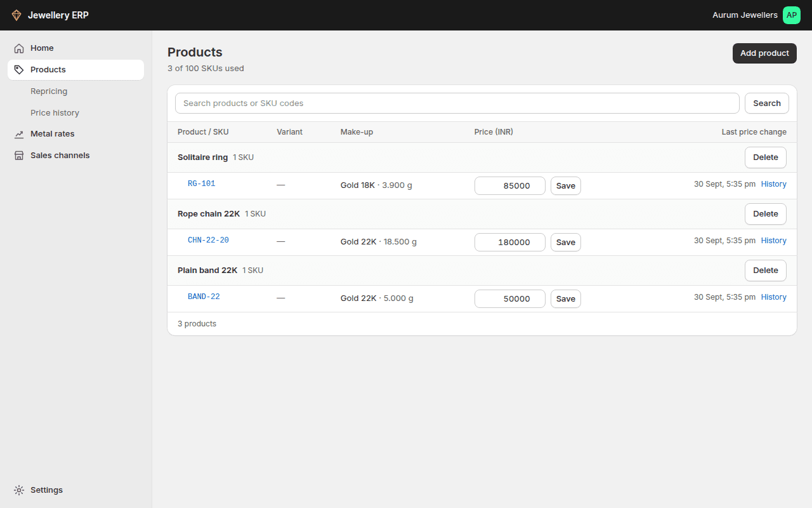812x508 pixels.
Task: Open Sales channels page
Action: pyautogui.click(x=76, y=156)
